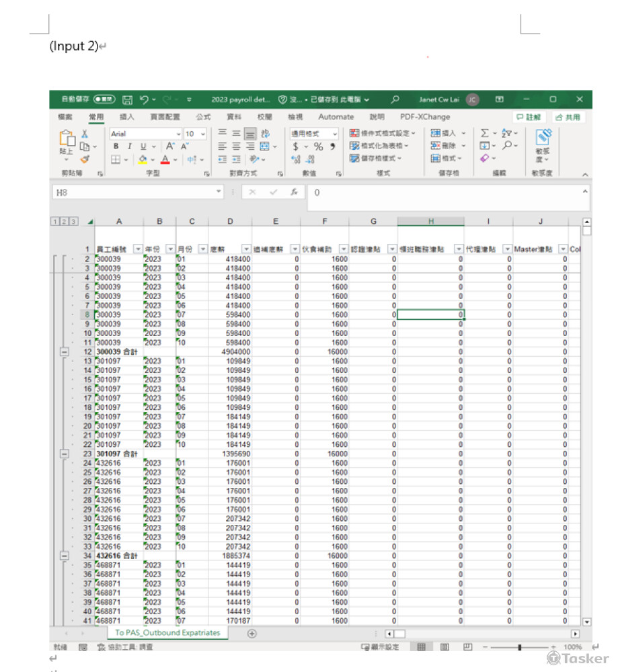The image size is (620, 672).
Task: Click the insert function fx icon
Action: click(x=294, y=192)
